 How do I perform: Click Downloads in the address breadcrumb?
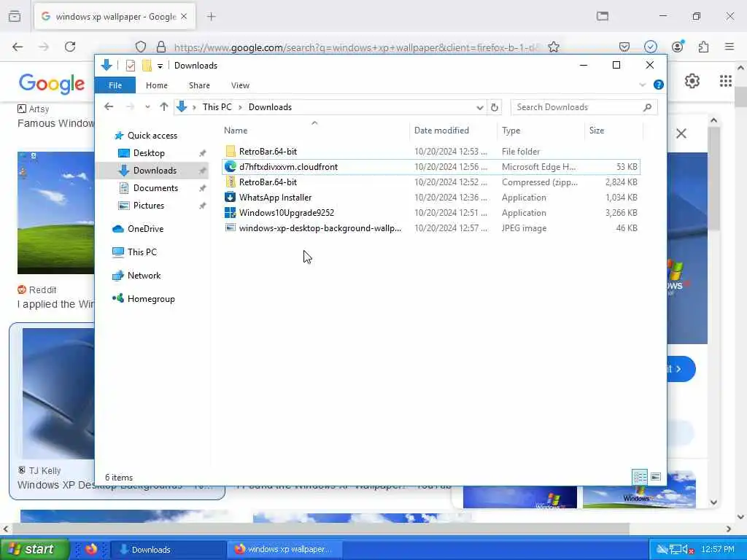[270, 107]
